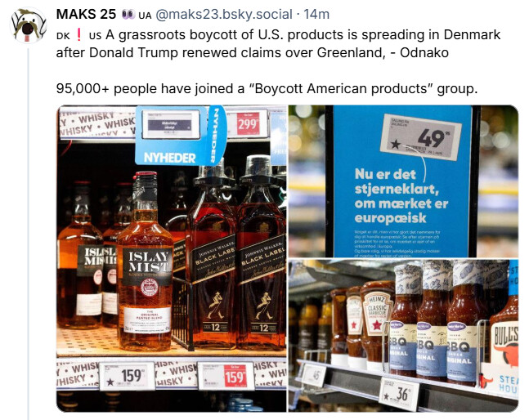This screenshot has width=529, height=420.
Task: Click the red 299 price tag
Action: coord(248,123)
